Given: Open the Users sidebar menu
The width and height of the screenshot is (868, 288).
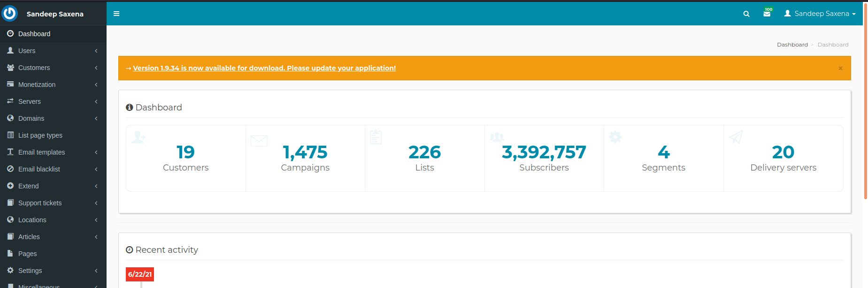Looking at the screenshot, I should pos(53,51).
